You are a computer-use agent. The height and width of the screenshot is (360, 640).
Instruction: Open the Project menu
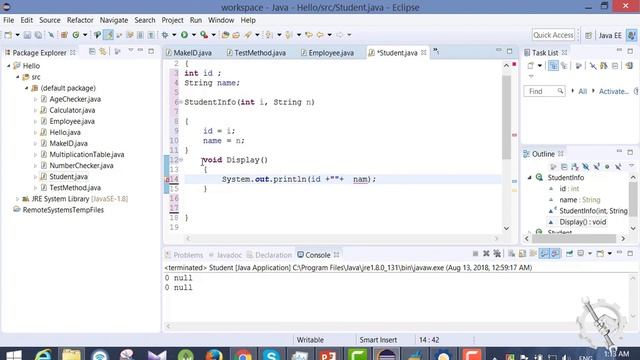pos(172,20)
